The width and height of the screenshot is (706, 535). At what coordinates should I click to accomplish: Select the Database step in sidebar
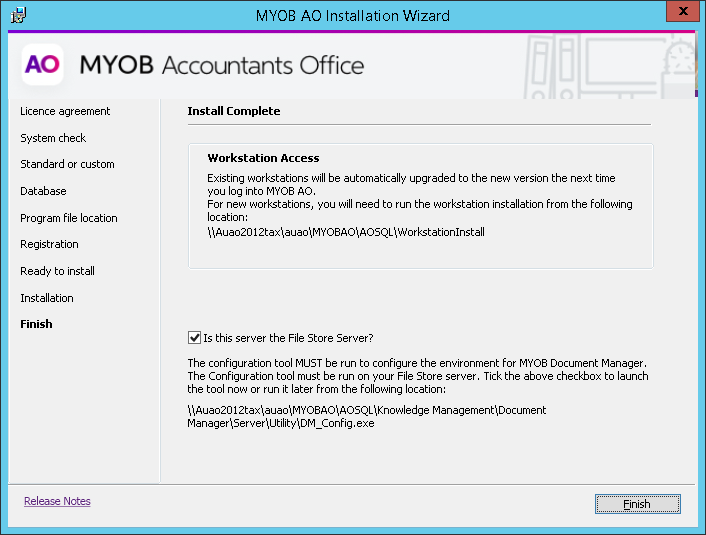(43, 191)
